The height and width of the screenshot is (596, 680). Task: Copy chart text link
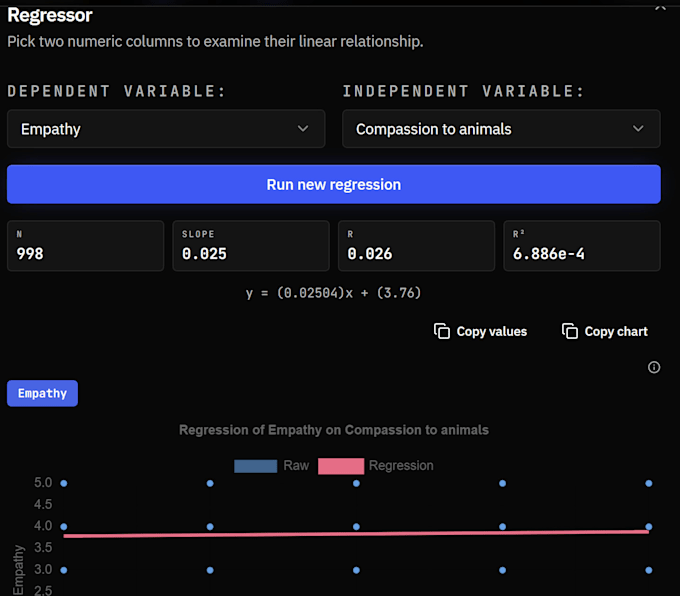point(616,331)
